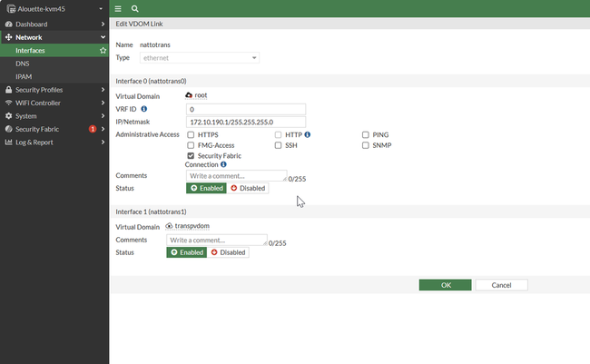Click the WiFi Controller wifi icon
Image resolution: width=590 pixels, height=364 pixels.
[x=9, y=103]
